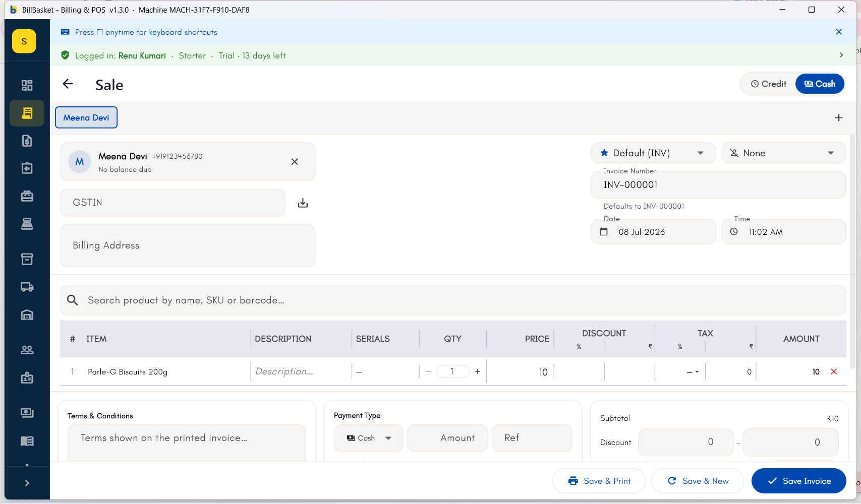861x504 pixels.
Task: Click the Save Invoice button
Action: (x=799, y=481)
